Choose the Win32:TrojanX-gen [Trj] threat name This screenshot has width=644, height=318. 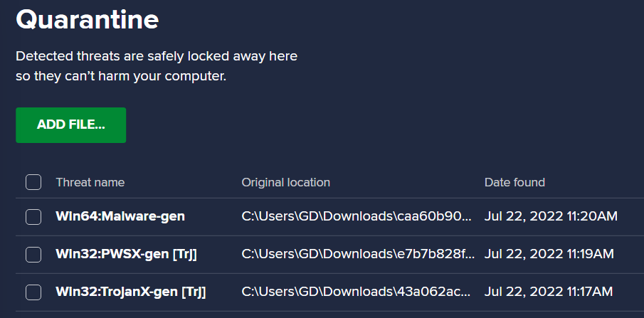pyautogui.click(x=131, y=292)
